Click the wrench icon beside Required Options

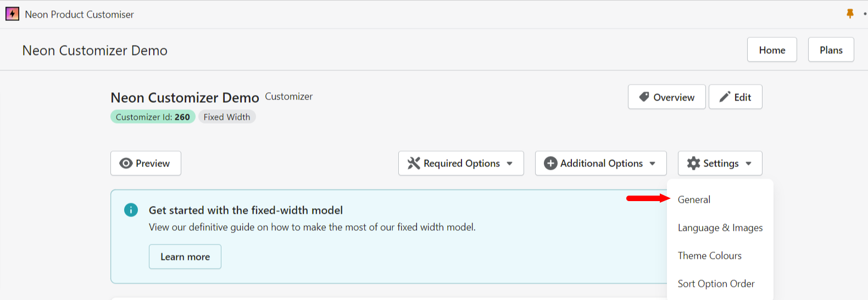[x=414, y=163]
